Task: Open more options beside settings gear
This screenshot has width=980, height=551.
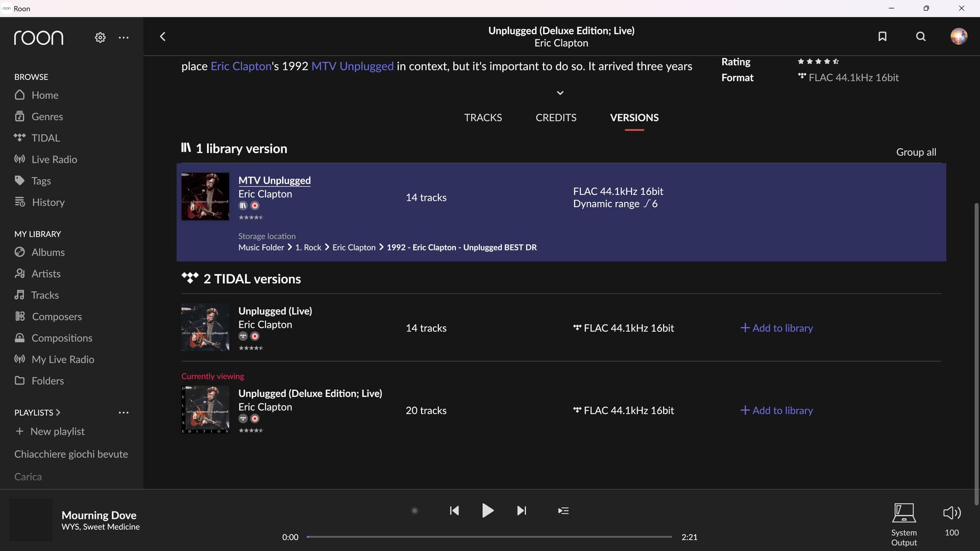Action: (124, 37)
